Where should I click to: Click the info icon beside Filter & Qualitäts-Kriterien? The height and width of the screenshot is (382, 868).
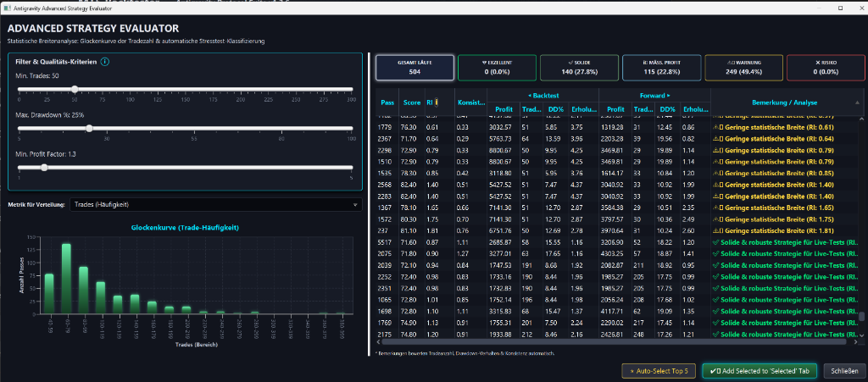[105, 61]
